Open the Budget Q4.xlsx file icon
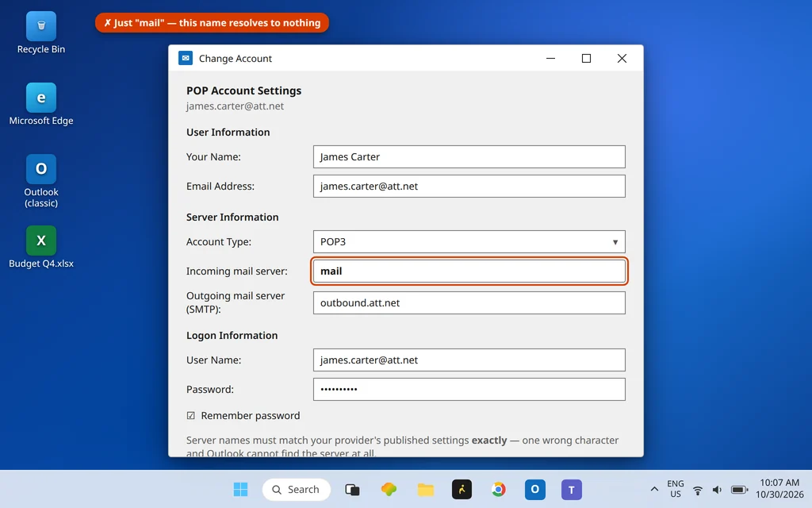812x508 pixels. pyautogui.click(x=41, y=247)
